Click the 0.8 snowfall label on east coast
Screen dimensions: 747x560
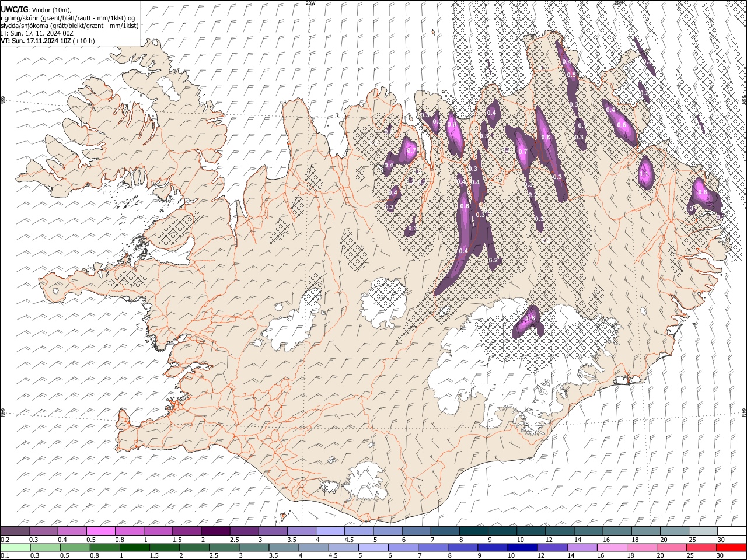tap(703, 192)
